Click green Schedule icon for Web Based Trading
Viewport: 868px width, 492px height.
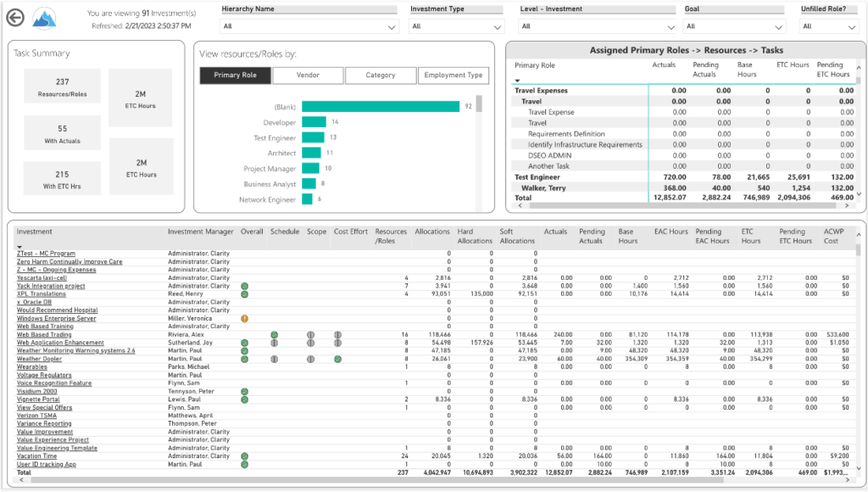[274, 335]
